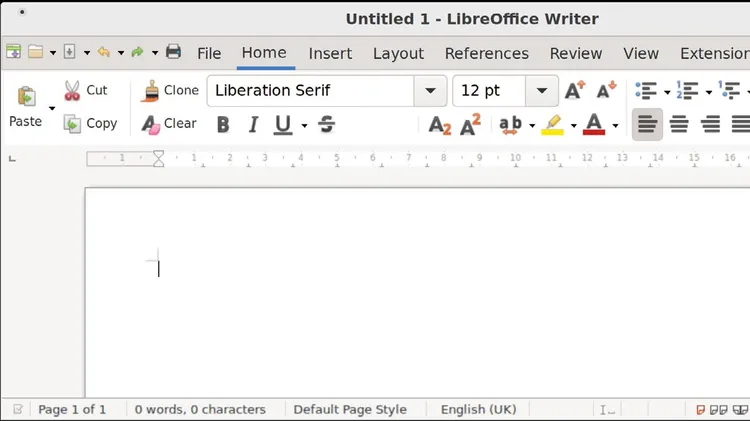This screenshot has height=421, width=750.
Task: Click the Redo arrow icon
Action: click(x=138, y=52)
